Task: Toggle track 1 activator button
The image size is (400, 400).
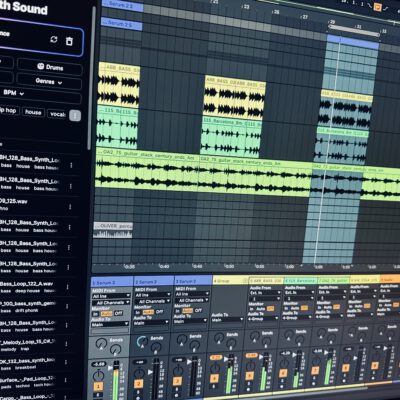Action: pos(98,387)
